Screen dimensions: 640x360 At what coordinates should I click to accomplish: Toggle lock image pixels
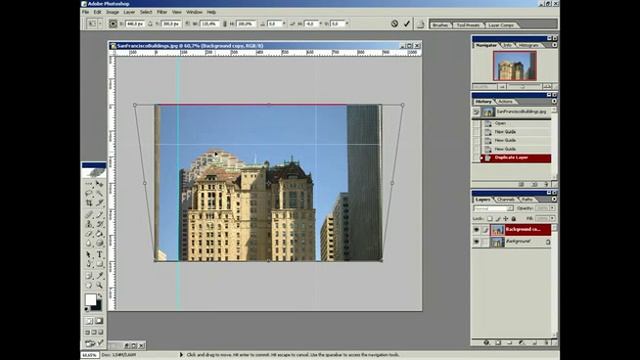pyautogui.click(x=498, y=219)
